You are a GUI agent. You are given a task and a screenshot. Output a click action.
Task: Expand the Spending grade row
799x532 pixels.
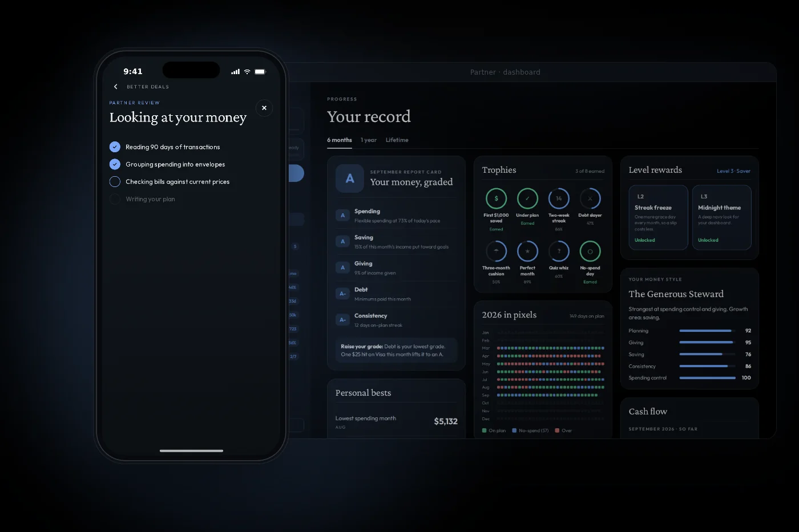click(397, 216)
